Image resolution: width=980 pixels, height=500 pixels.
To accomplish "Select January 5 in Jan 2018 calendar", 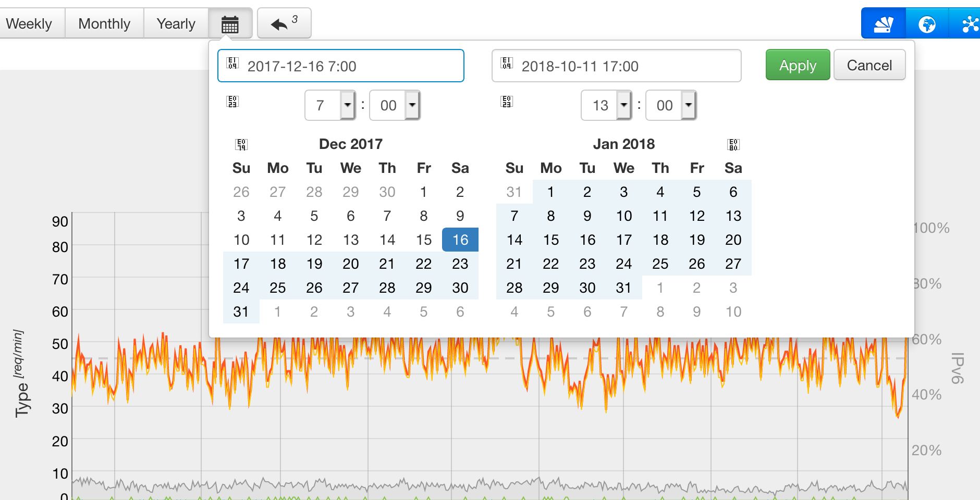I will pyautogui.click(x=697, y=192).
